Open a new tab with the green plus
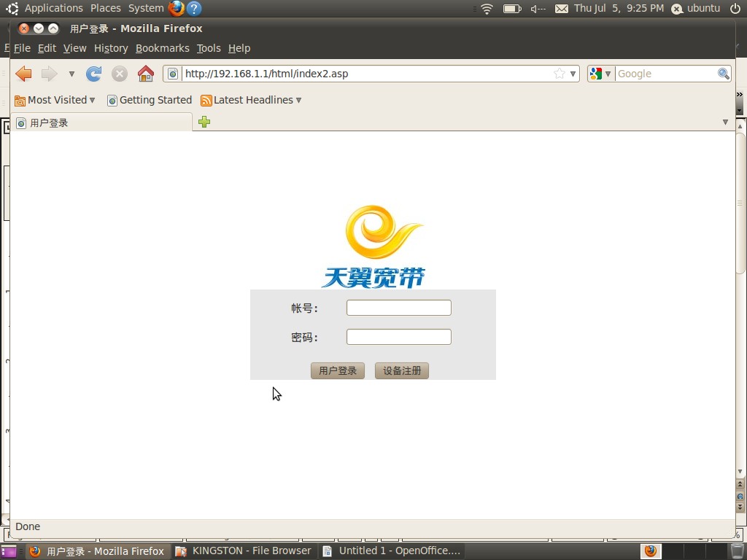Image resolution: width=747 pixels, height=560 pixels. pyautogui.click(x=204, y=122)
